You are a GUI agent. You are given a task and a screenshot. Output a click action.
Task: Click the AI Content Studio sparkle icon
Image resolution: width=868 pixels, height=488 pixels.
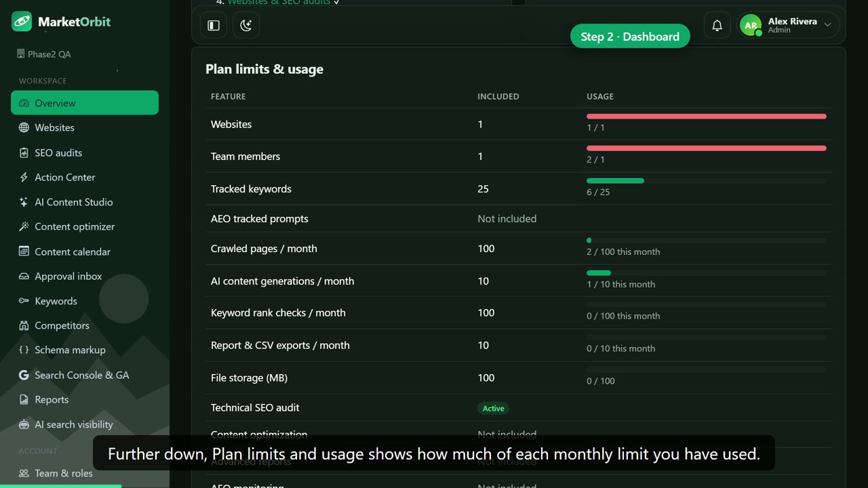(x=24, y=202)
